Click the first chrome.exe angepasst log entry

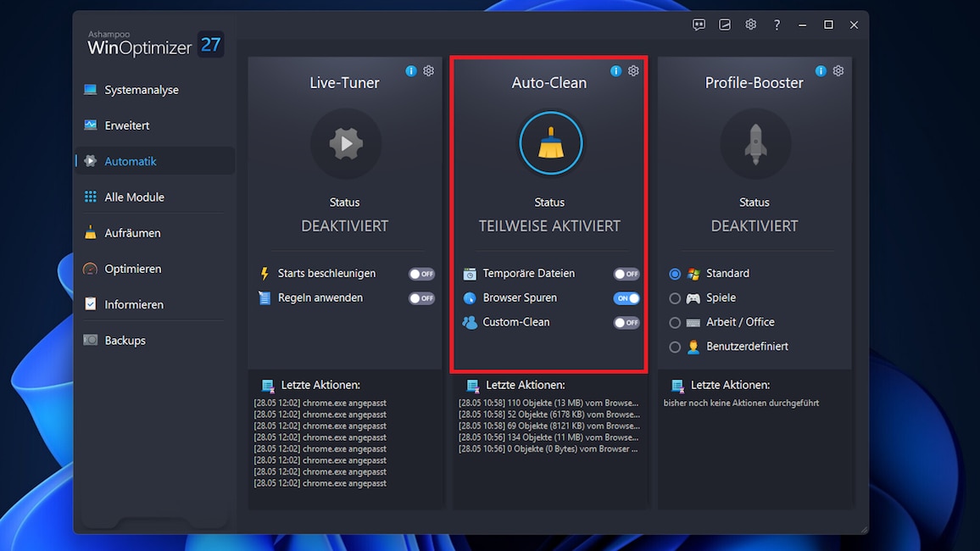(x=320, y=403)
